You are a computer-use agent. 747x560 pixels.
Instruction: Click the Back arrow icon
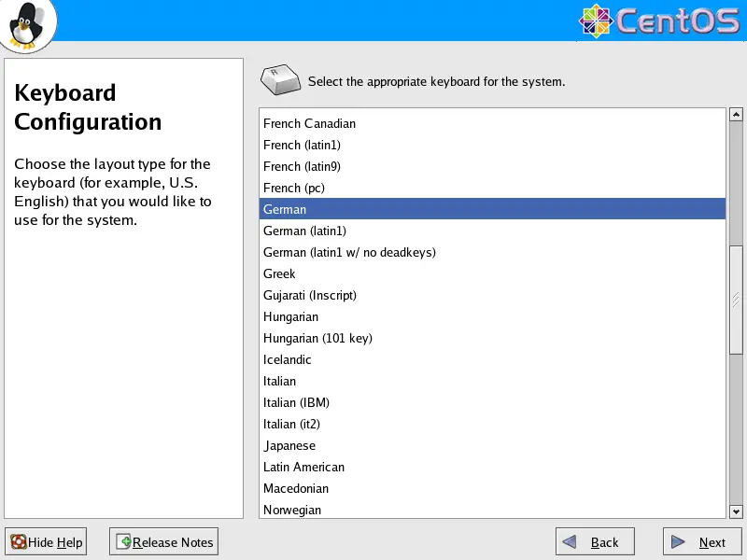coord(572,542)
